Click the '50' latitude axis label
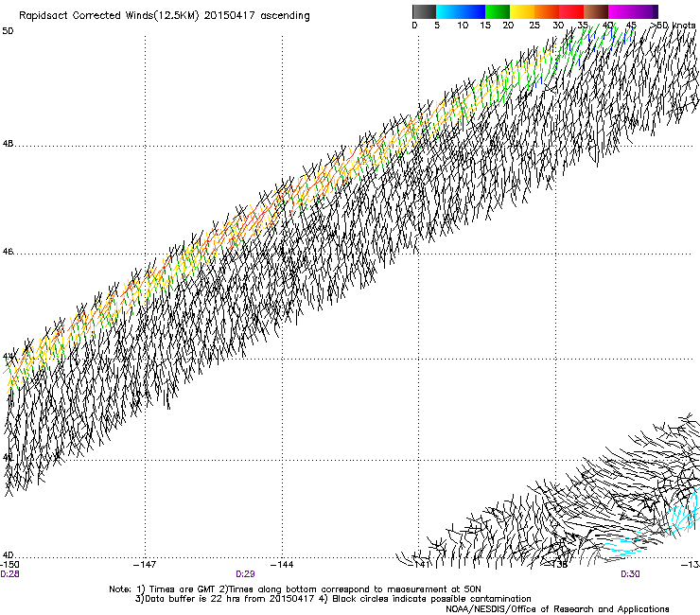This screenshot has width=700, height=615. 8,31
